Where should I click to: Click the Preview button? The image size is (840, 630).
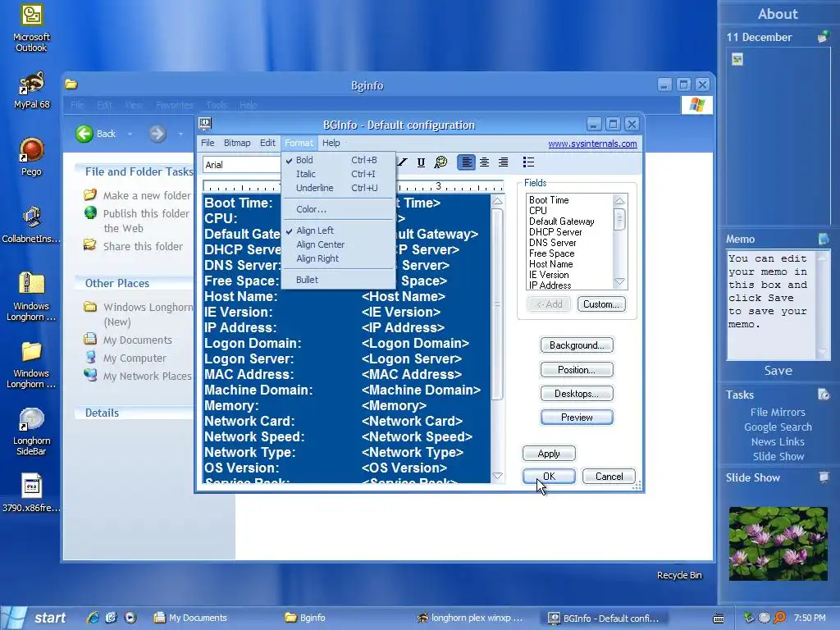[577, 418]
